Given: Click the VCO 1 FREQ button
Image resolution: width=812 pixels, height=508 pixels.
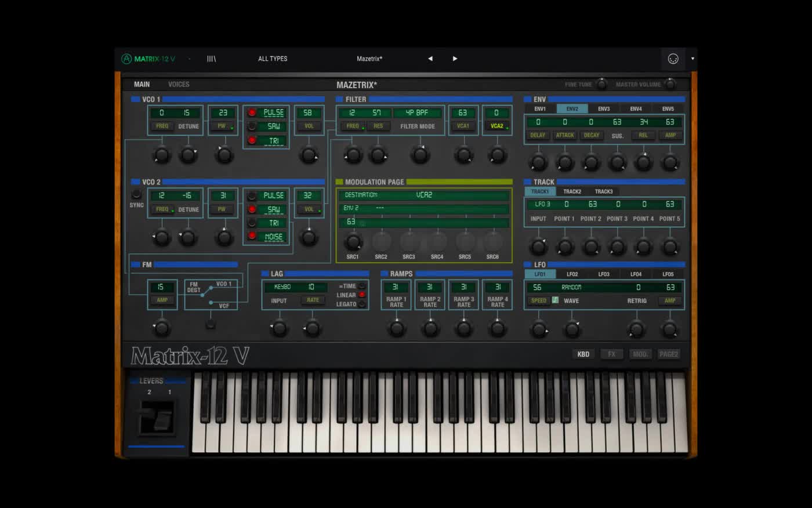Looking at the screenshot, I should click(162, 126).
